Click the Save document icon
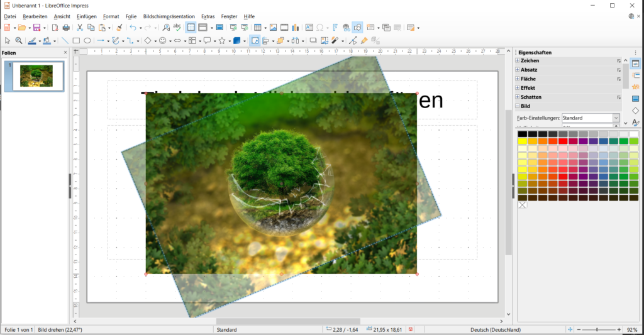This screenshot has width=644, height=335. coord(36,28)
